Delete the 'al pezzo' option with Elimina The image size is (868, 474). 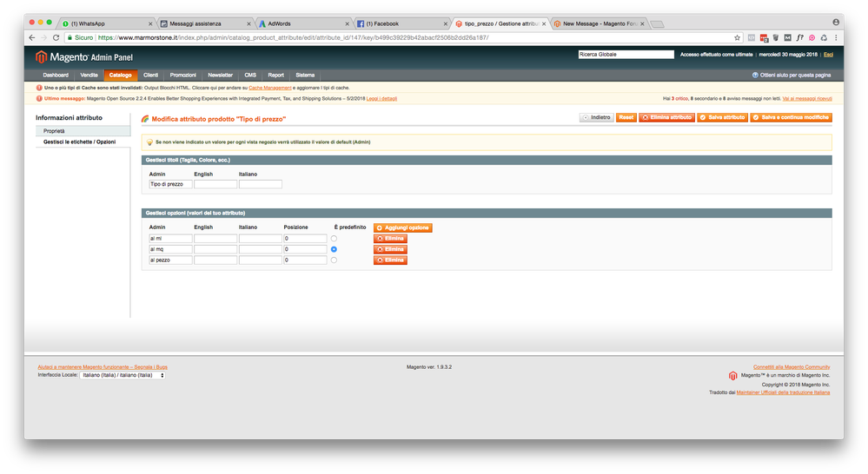click(x=390, y=260)
